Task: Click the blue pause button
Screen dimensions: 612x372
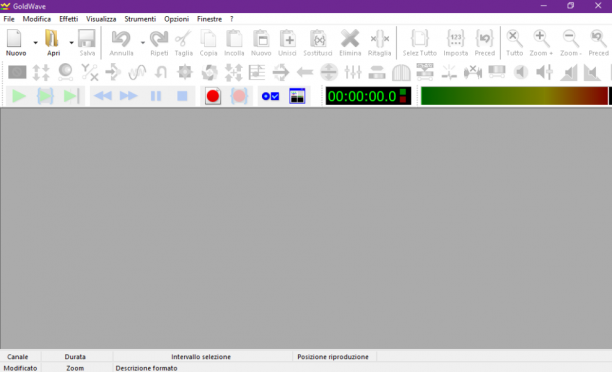Action: tap(156, 96)
